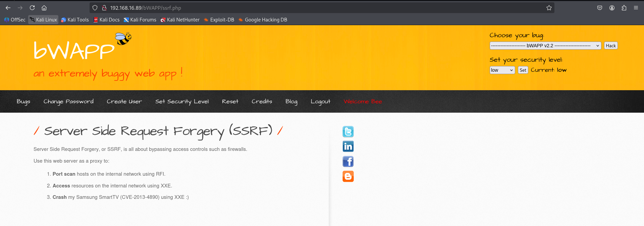Open the Twitter social icon
Viewport: 644px width, 226px height.
[x=348, y=132]
